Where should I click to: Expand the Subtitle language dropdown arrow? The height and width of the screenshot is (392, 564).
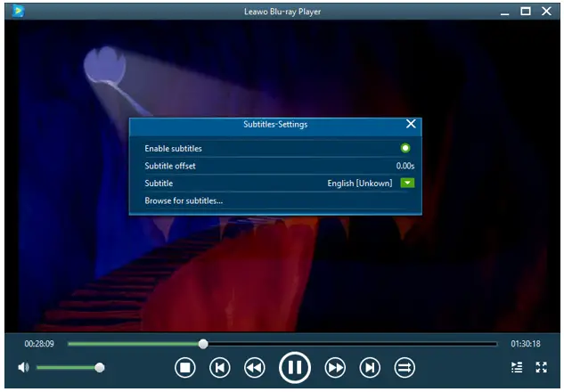point(407,183)
